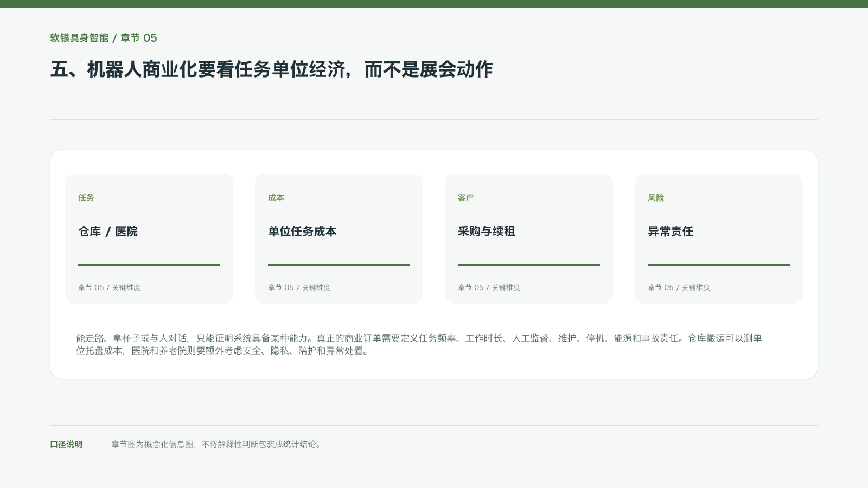Select the "单位任务成本" card heading
Image resolution: width=868 pixels, height=488 pixels.
302,232
